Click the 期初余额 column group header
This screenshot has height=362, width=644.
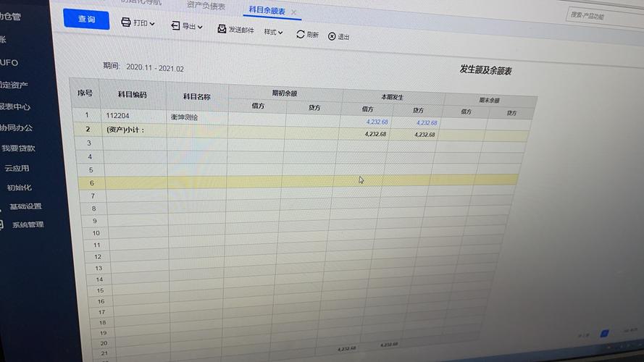285,93
